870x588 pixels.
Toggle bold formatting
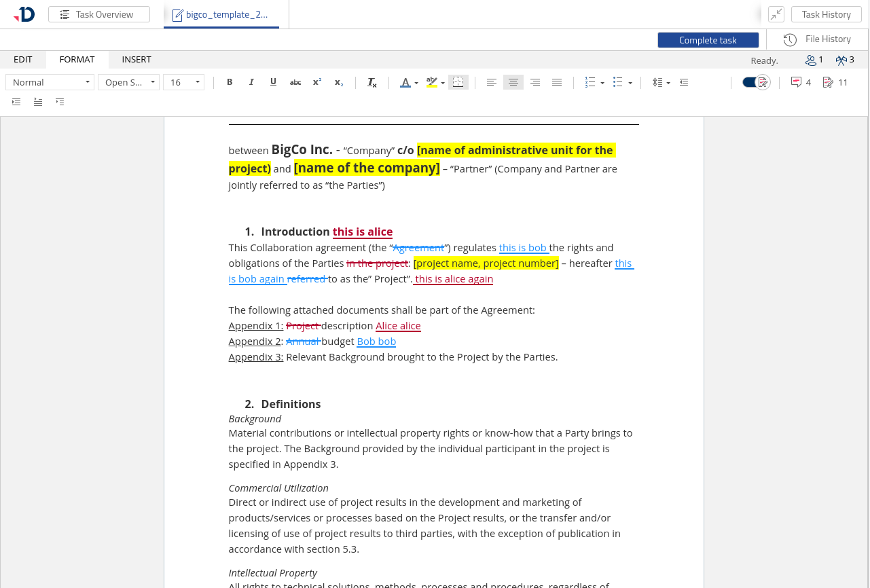pyautogui.click(x=230, y=82)
